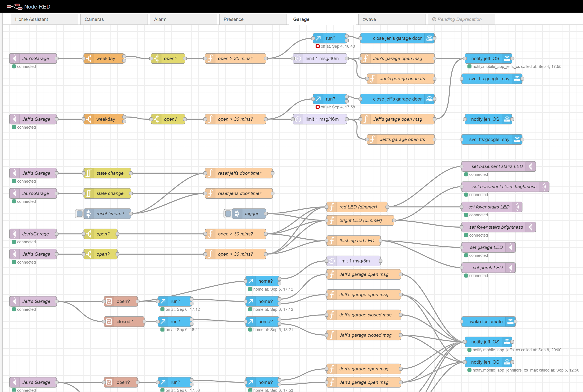Click the weekday switch icon in Jen's flow
583x392 pixels.
pyautogui.click(x=89, y=58)
